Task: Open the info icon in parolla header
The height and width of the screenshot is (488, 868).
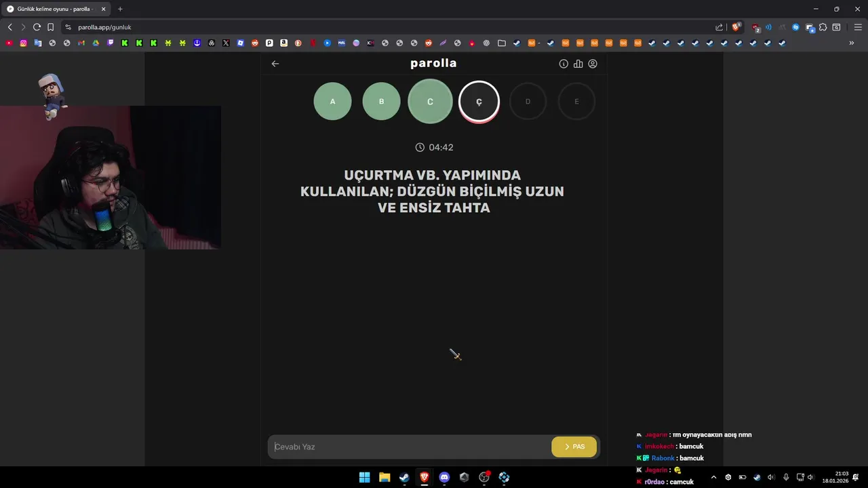Action: click(x=564, y=64)
